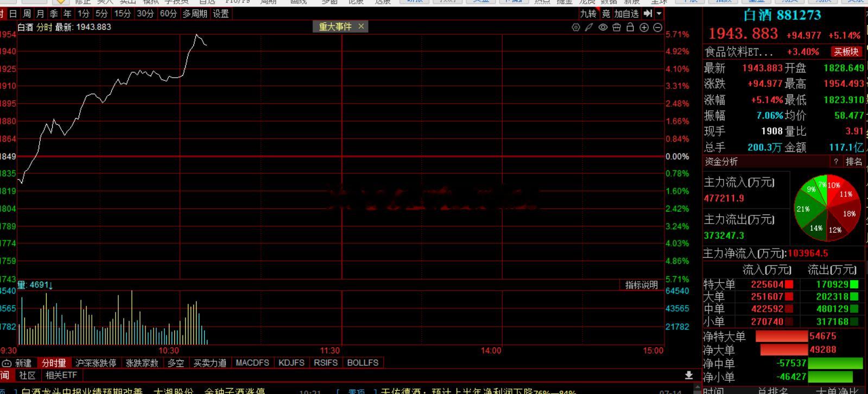The width and height of the screenshot is (868, 394).
Task: Click the 新建 robot icon
Action: pos(7,363)
